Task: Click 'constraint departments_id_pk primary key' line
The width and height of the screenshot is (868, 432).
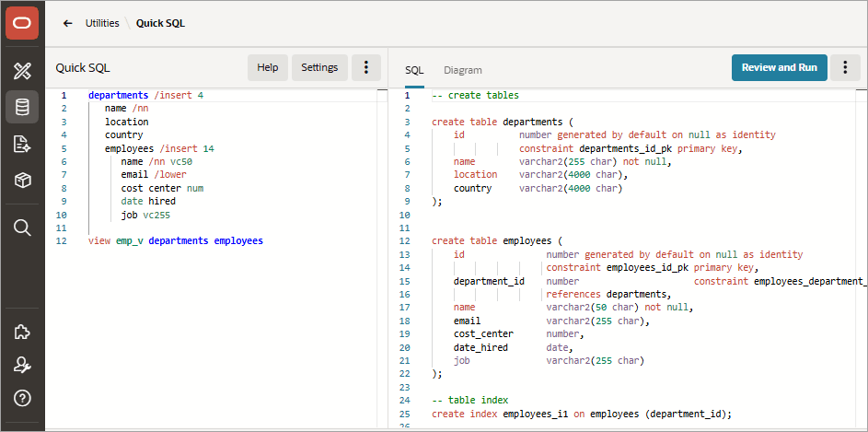Action: click(631, 148)
